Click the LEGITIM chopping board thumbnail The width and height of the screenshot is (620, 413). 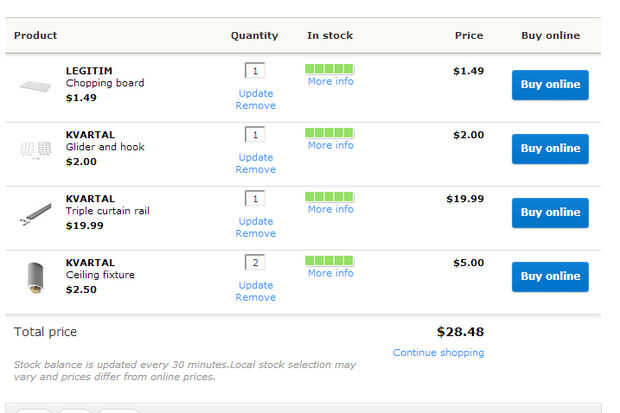pos(35,85)
